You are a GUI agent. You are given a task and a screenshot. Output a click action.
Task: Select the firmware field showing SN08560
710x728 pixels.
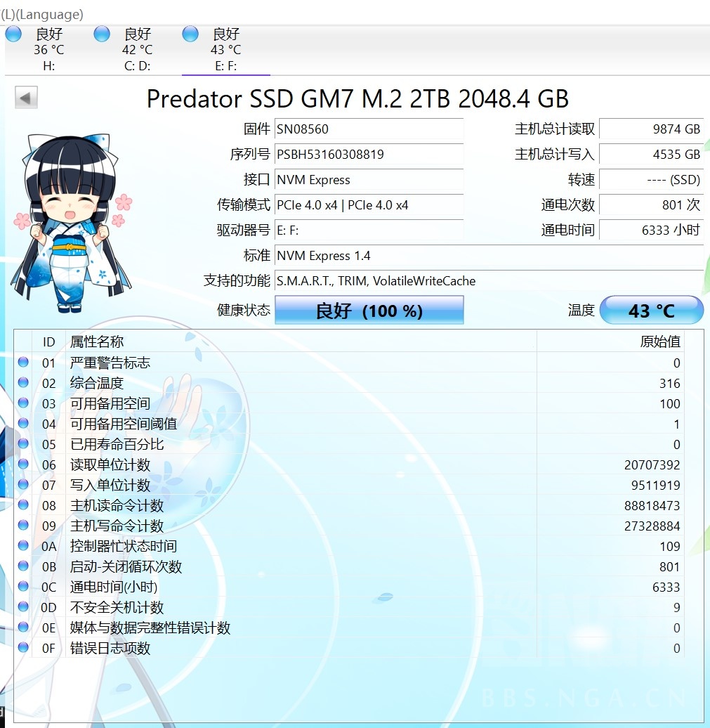pos(369,129)
